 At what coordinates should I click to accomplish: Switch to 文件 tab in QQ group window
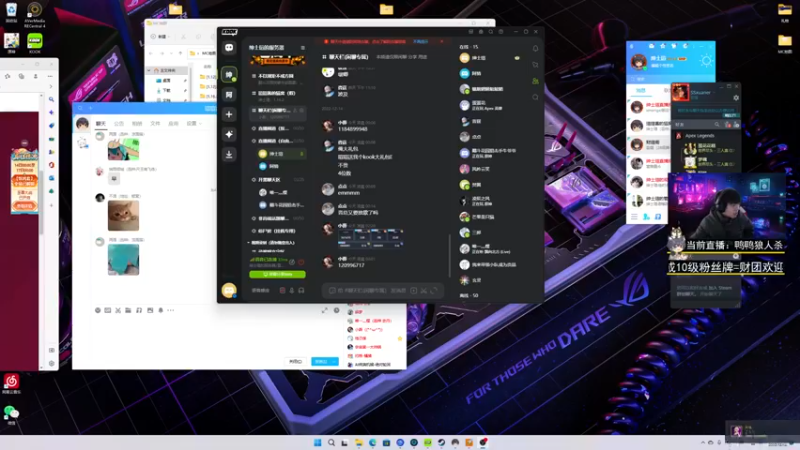(155, 123)
